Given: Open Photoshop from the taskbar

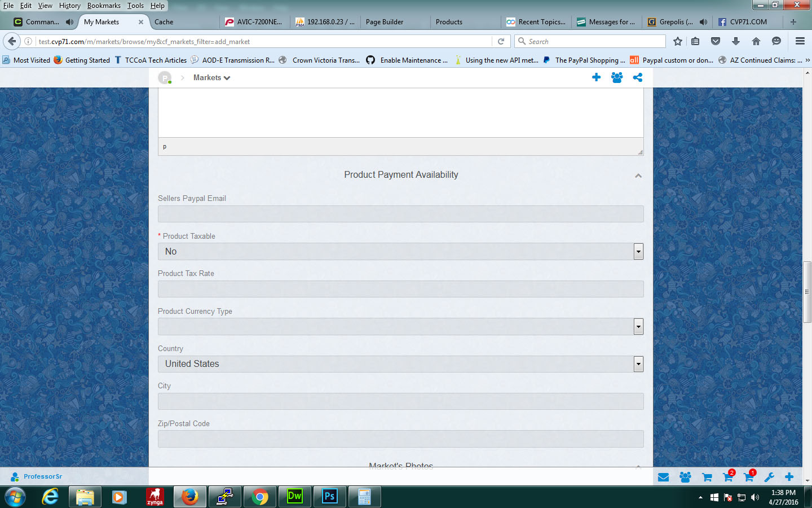Looking at the screenshot, I should coord(330,497).
